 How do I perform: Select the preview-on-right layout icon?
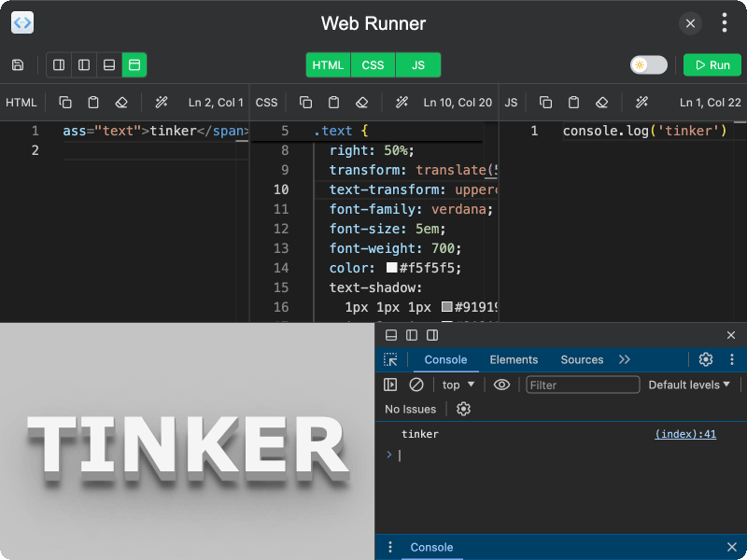pos(59,64)
